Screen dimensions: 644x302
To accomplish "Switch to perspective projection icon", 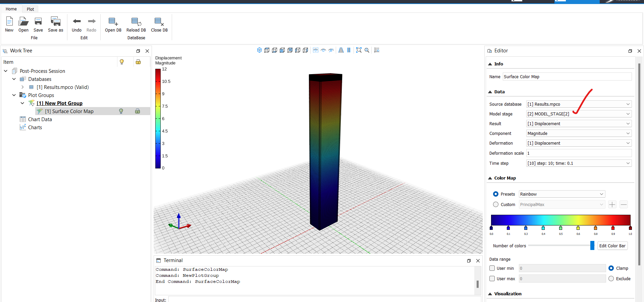I will 341,50.
